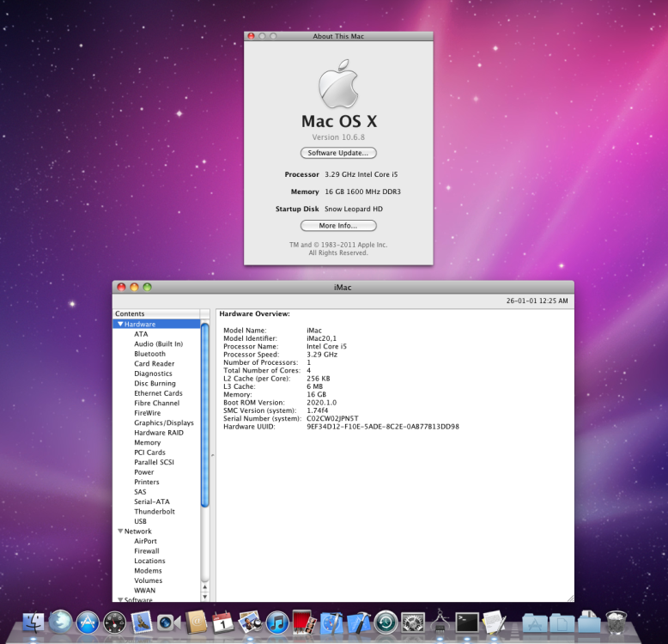Open the App Store from the Dock
The width and height of the screenshot is (668, 644).
(88, 623)
